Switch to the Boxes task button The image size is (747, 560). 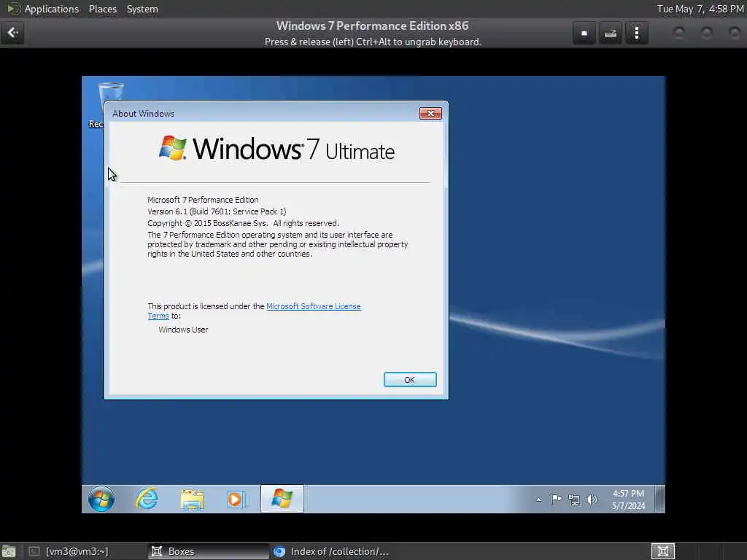[208, 551]
